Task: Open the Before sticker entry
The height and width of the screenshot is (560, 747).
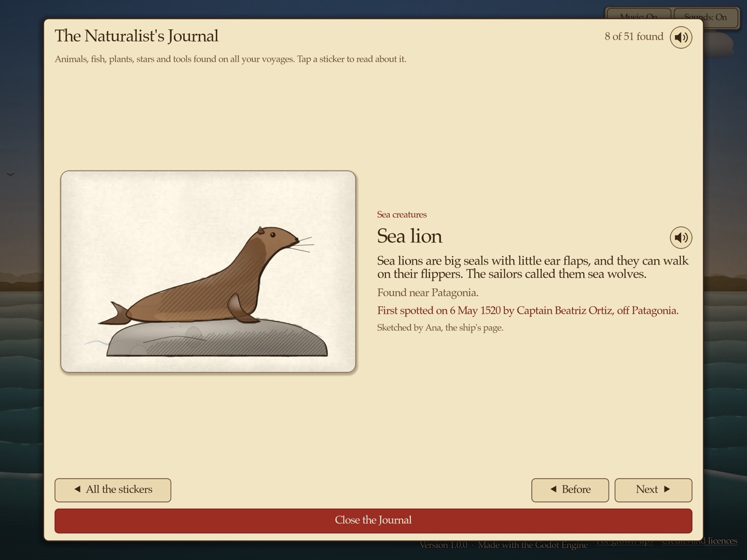Action: (570, 490)
